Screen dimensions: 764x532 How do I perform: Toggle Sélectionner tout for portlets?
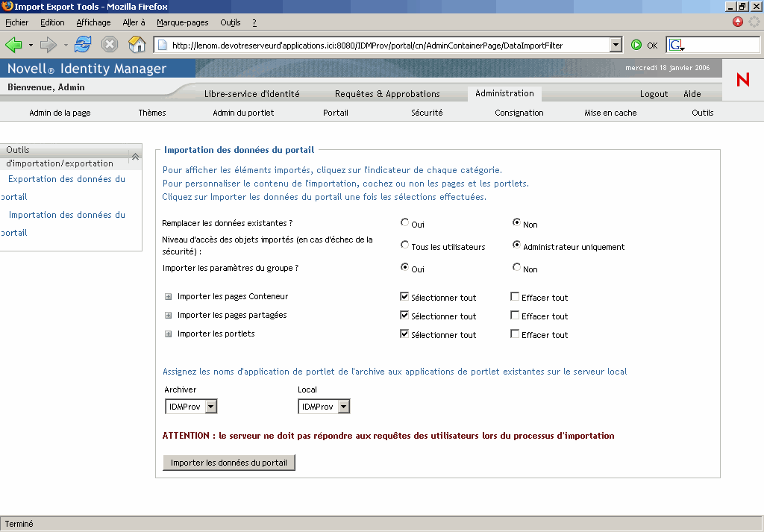click(x=404, y=334)
